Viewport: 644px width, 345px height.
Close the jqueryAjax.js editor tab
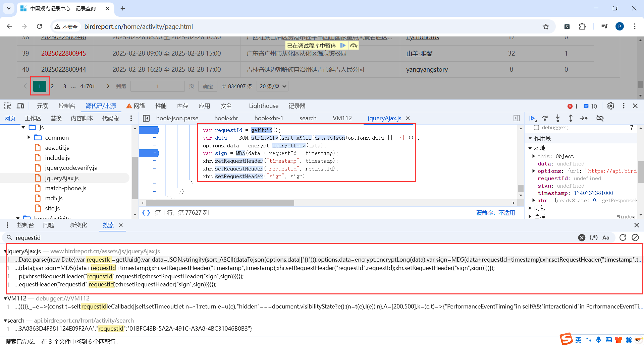(x=408, y=118)
